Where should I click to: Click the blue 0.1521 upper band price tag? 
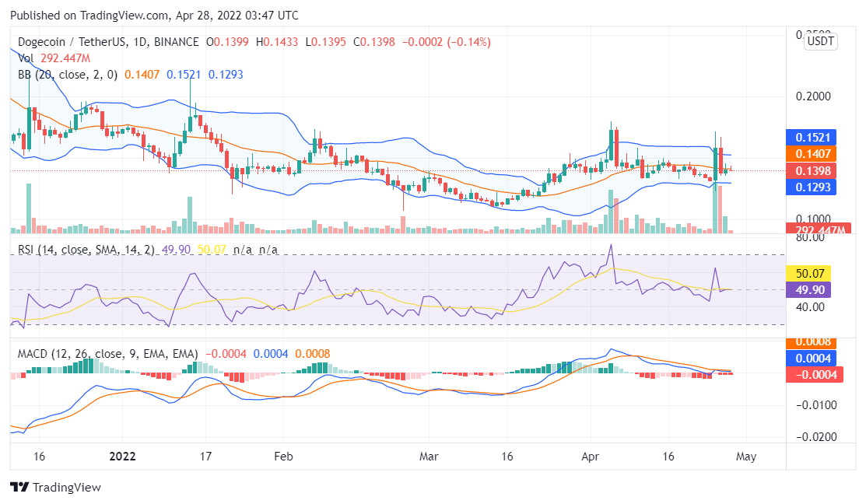point(810,138)
